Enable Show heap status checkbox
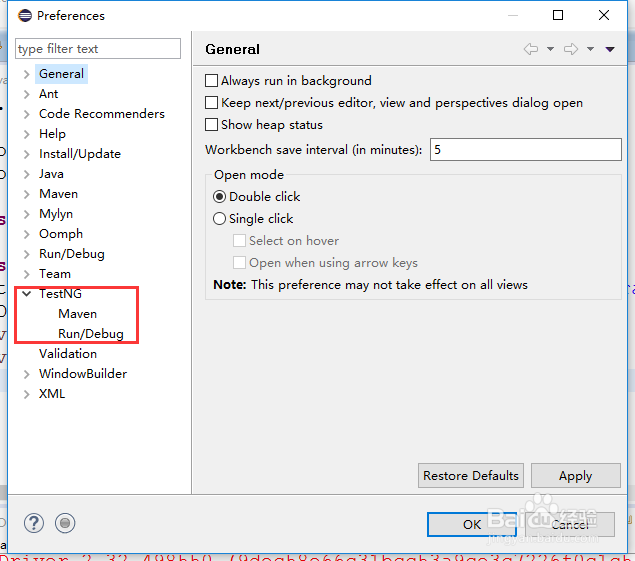Screen dimensions: 635x561 [211, 124]
